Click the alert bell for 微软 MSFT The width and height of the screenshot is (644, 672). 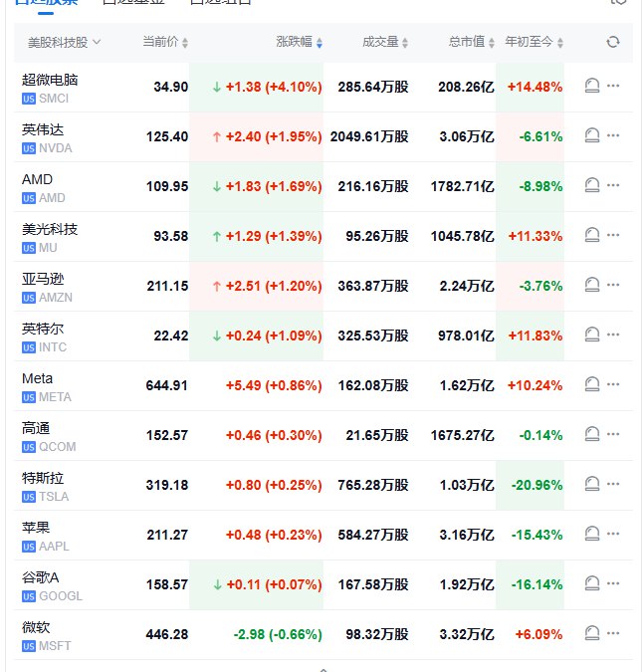click(591, 634)
